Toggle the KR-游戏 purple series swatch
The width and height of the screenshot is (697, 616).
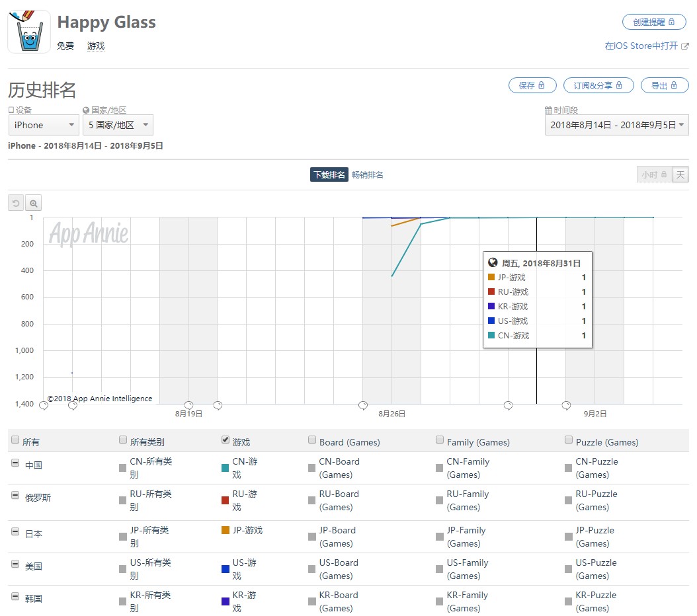(x=225, y=601)
